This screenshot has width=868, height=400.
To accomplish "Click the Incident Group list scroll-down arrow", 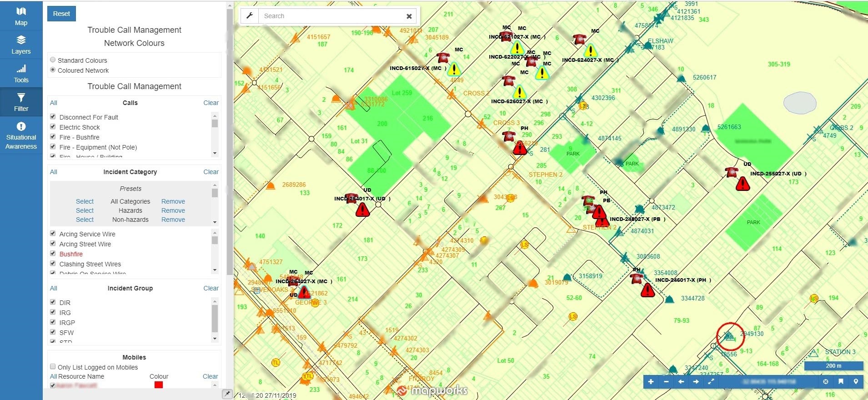I will (x=215, y=339).
